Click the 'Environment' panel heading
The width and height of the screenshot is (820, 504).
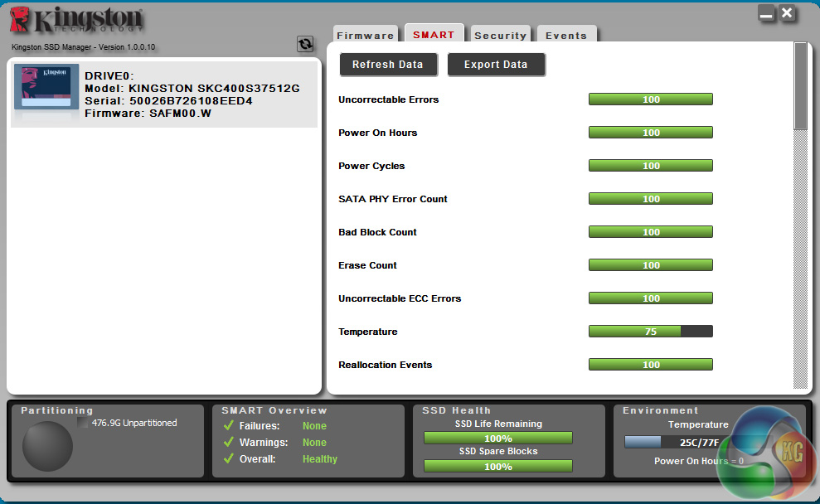click(x=661, y=410)
